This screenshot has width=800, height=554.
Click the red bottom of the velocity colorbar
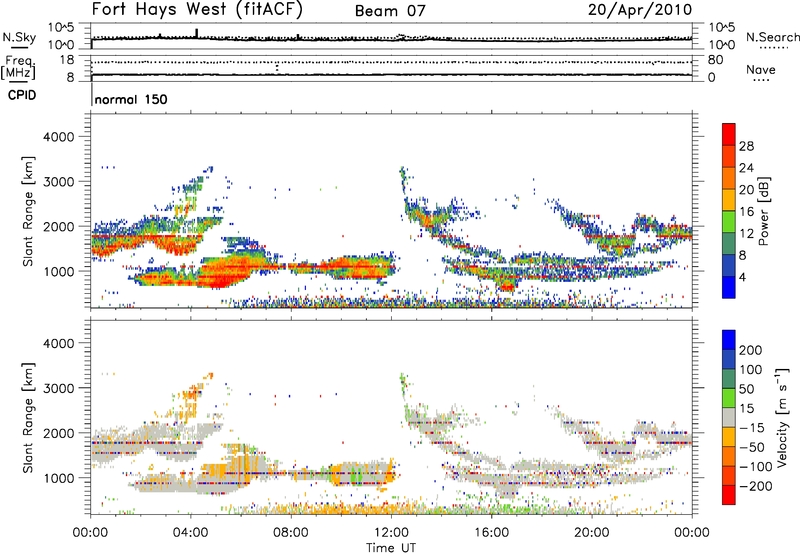pyautogui.click(x=729, y=495)
